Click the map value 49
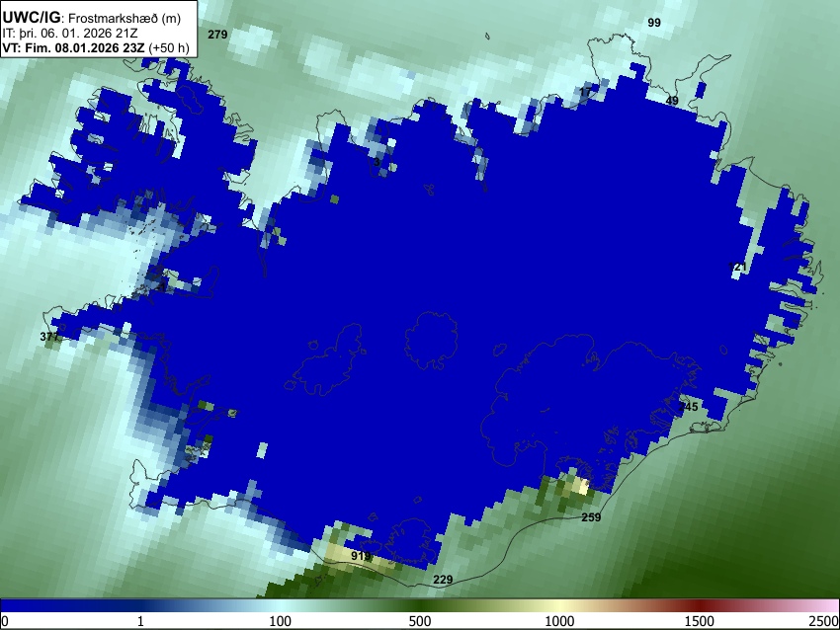 [x=672, y=101]
